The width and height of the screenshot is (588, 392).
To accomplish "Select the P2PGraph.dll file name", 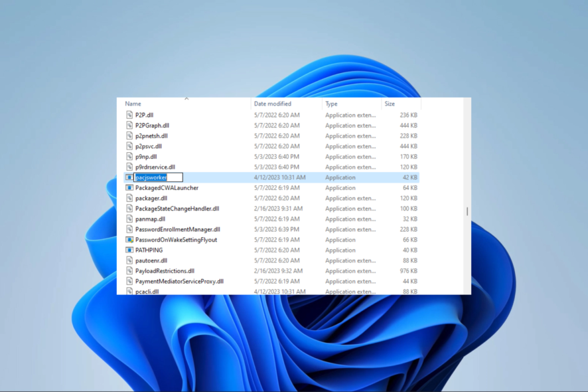I will (x=152, y=126).
